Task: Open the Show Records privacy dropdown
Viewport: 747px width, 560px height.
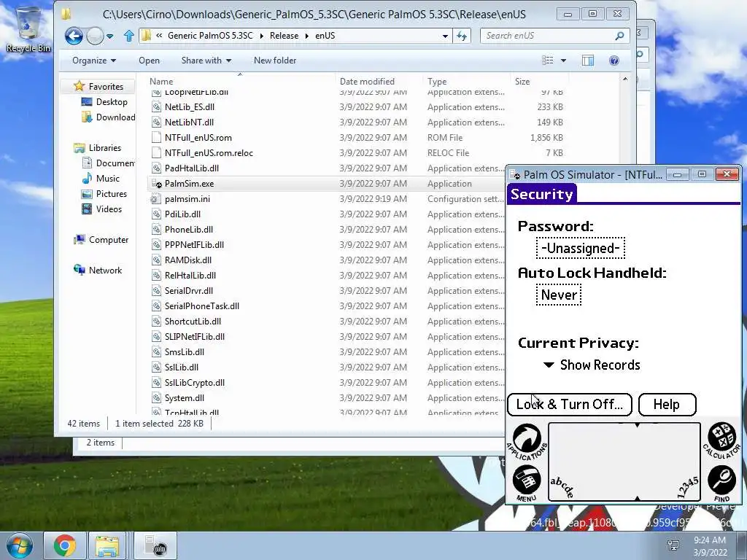Action: pos(592,365)
